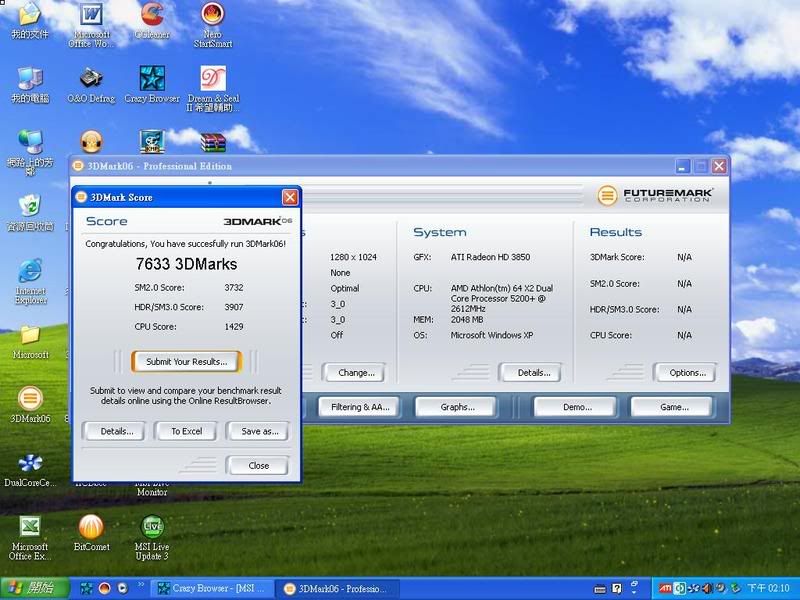800x600 pixels.
Task: Open the O&O Defrag desktop icon
Action: click(91, 78)
